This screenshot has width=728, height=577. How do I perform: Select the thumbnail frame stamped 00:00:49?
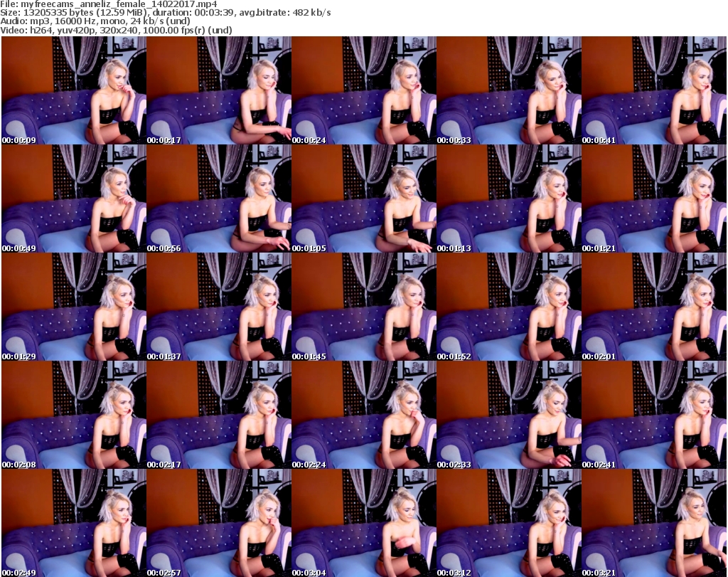[x=74, y=198]
